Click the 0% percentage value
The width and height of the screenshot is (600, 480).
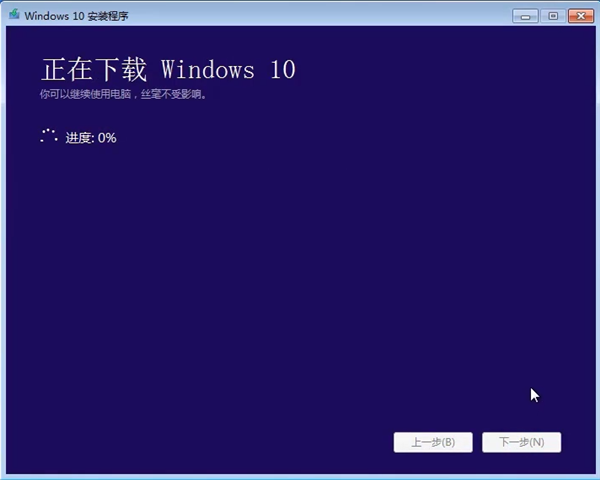pos(107,138)
